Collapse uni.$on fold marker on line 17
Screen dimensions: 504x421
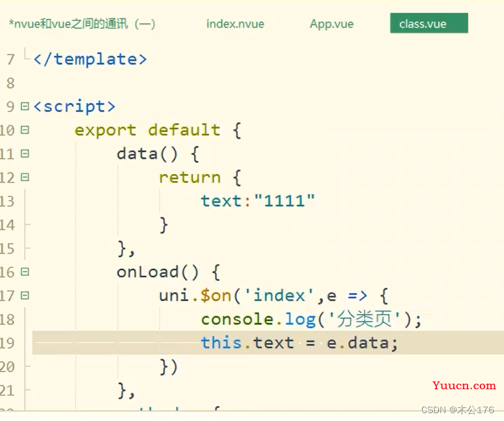click(x=25, y=295)
